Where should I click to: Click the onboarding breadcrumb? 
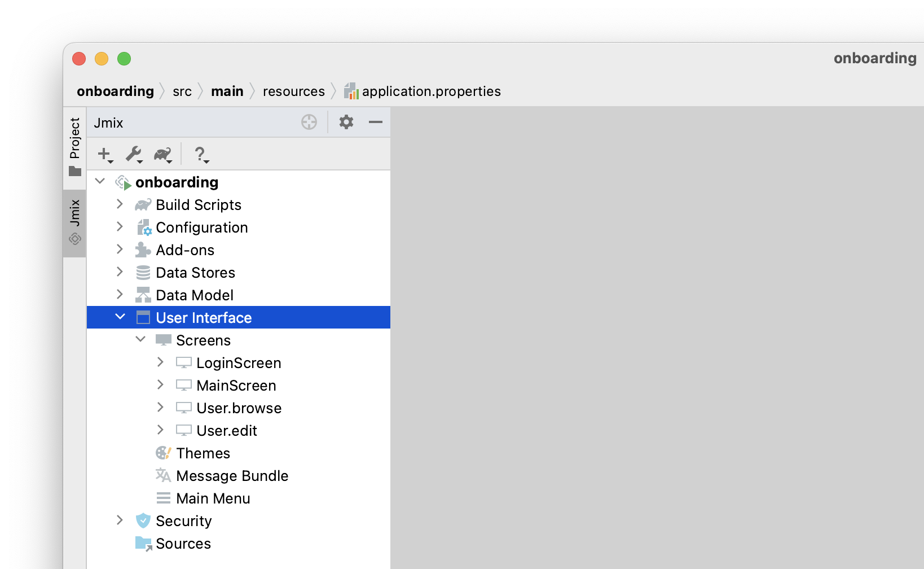(x=116, y=91)
